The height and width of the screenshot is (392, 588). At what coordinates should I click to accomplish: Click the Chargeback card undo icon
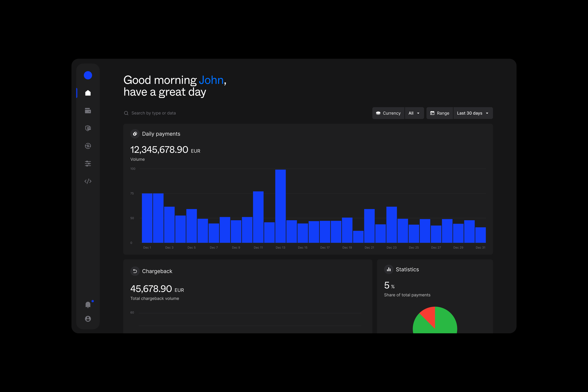135,271
